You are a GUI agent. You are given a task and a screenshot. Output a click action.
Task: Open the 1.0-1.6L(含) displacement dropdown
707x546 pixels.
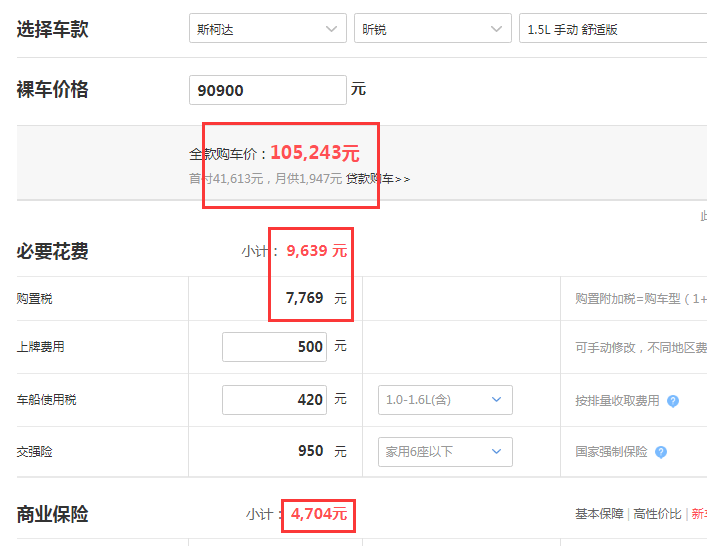(x=445, y=400)
